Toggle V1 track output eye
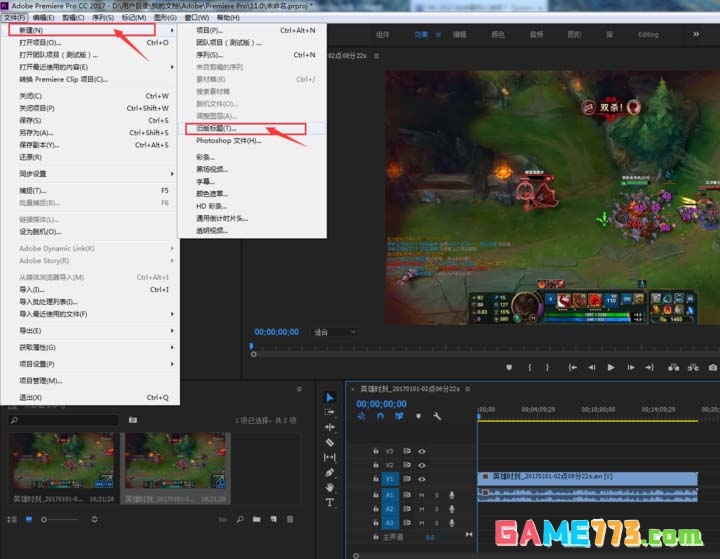 pos(422,479)
